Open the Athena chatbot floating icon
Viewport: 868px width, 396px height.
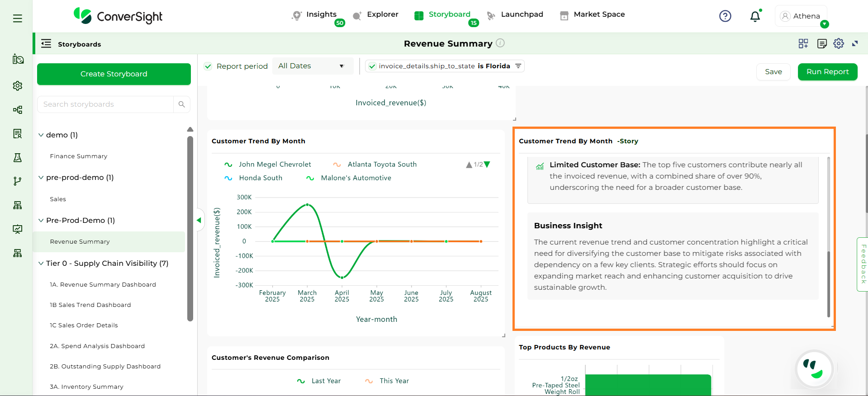[x=814, y=369]
